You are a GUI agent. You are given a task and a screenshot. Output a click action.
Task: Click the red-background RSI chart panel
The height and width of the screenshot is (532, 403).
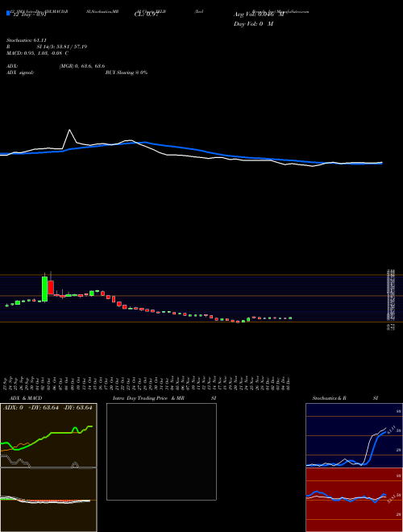354,500
